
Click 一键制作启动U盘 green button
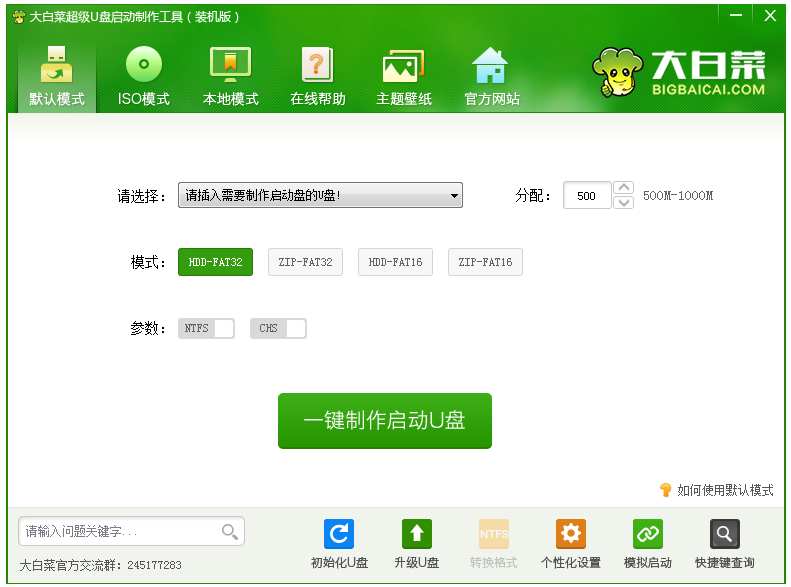(385, 421)
